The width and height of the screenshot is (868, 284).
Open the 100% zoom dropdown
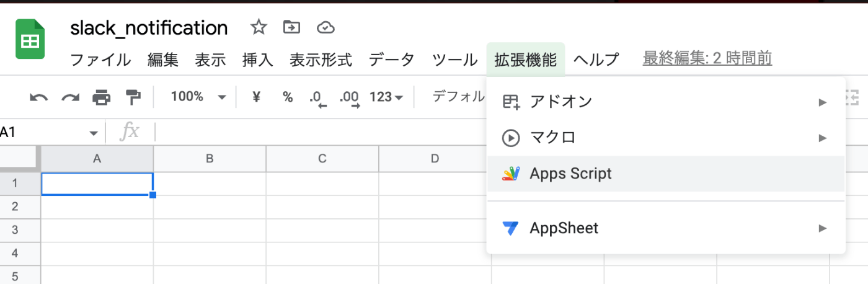point(198,97)
